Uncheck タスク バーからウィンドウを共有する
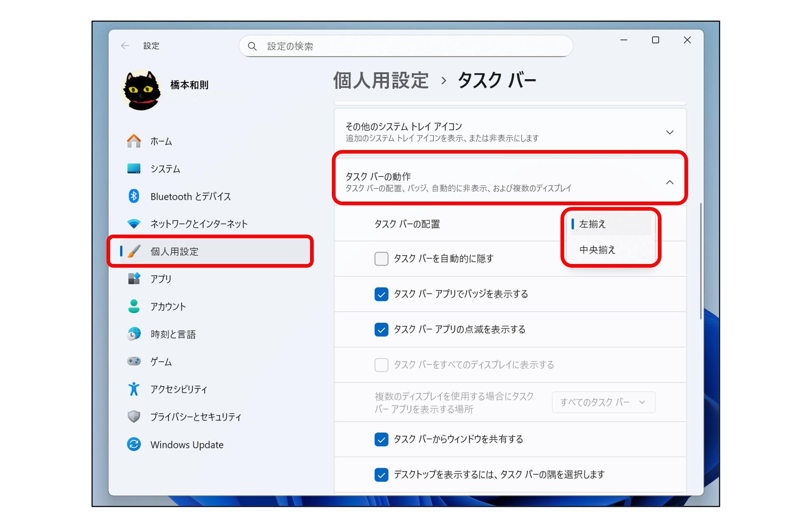 381,439
